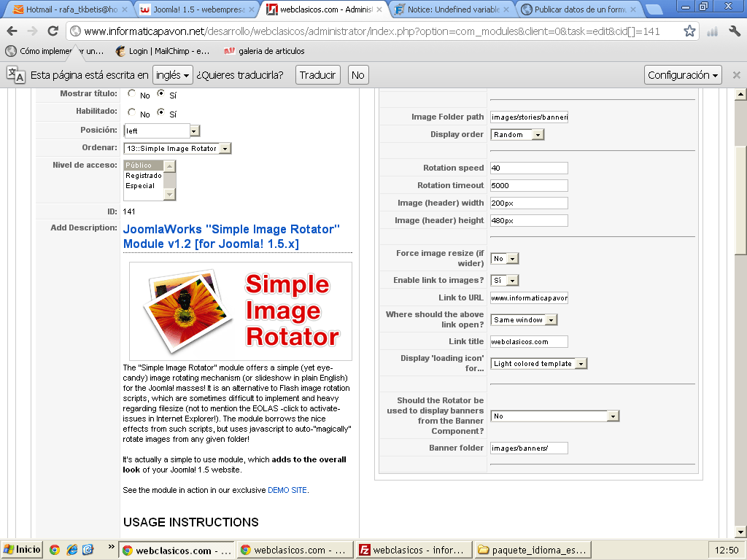Open the new tab button

tap(654, 9)
